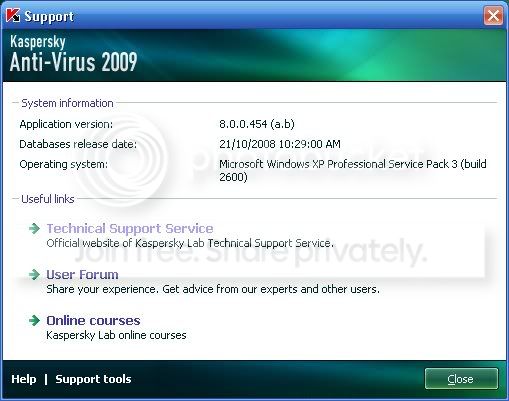Click 'Share your experience' forum description text
Viewport: 509px width, 401px height.
click(x=213, y=289)
